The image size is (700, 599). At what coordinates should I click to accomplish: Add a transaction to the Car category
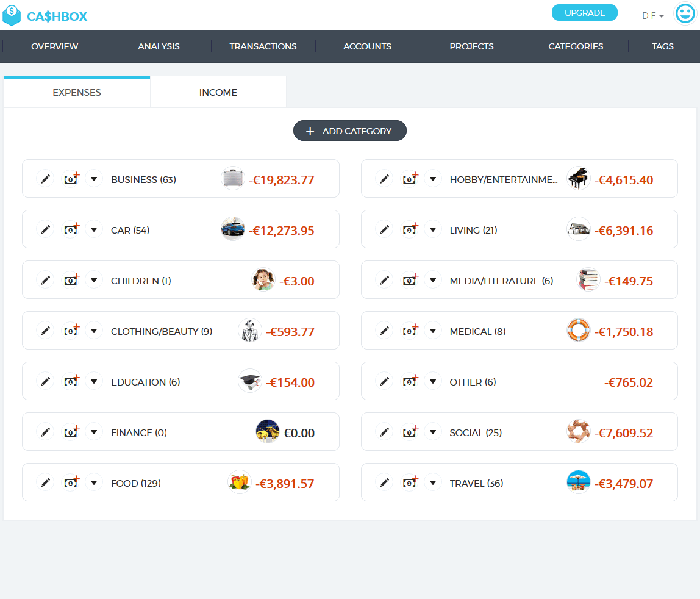[72, 230]
